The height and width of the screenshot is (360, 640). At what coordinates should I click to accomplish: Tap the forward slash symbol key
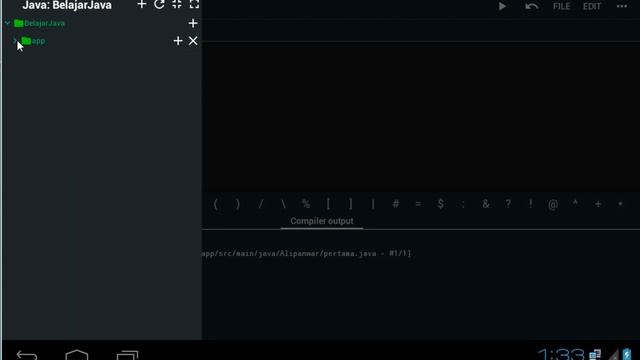click(x=260, y=204)
